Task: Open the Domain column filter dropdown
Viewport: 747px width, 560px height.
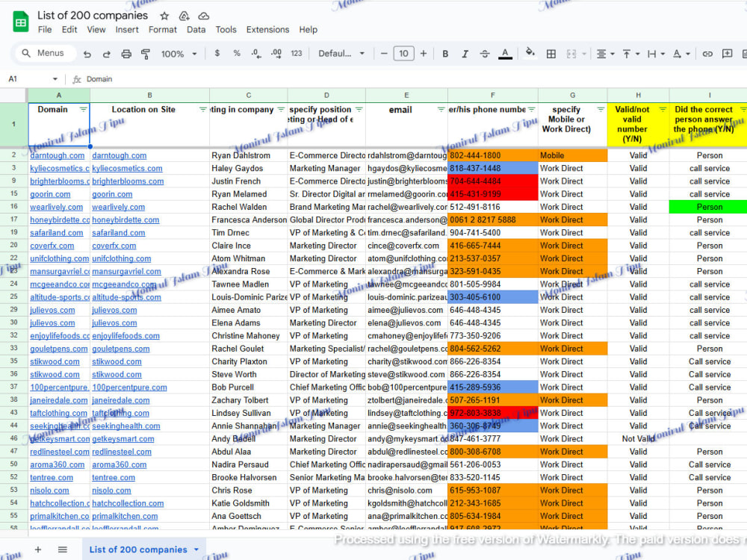Action: [x=84, y=110]
